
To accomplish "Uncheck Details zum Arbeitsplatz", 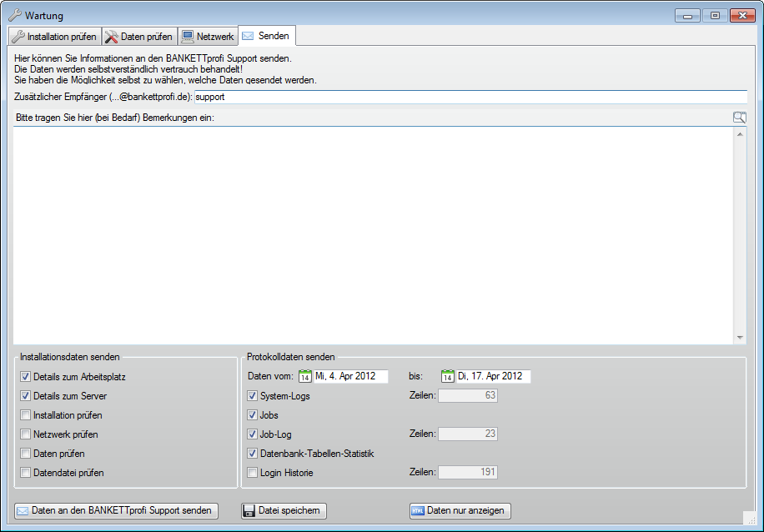I will (26, 377).
